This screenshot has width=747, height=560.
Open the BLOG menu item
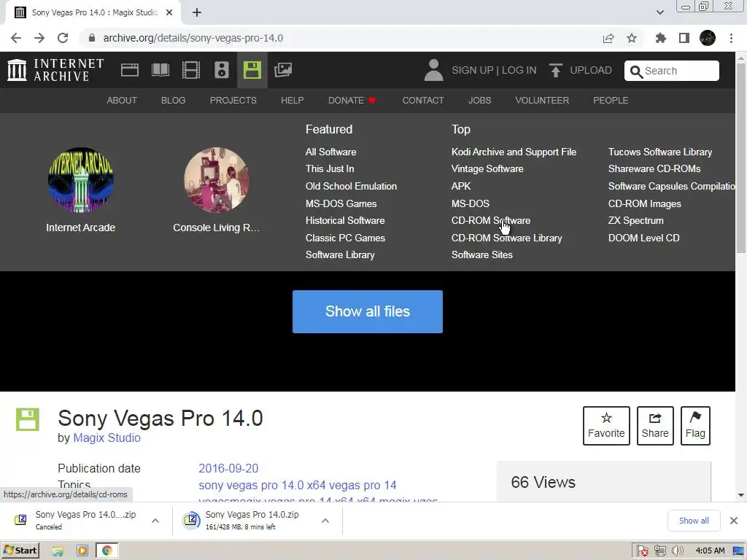point(174,101)
